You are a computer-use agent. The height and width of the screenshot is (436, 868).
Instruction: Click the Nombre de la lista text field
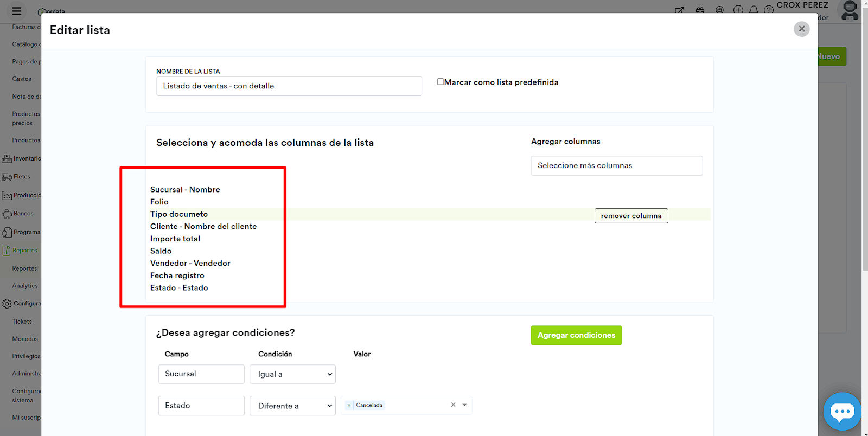pyautogui.click(x=289, y=86)
